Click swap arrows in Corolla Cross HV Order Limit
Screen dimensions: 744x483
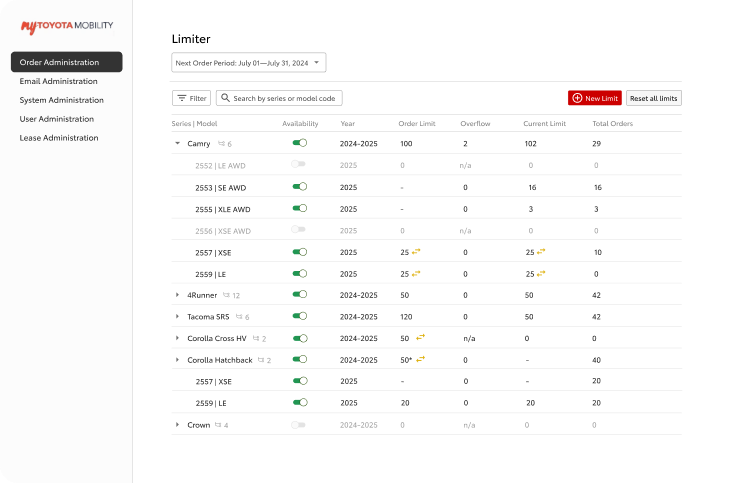(420, 337)
